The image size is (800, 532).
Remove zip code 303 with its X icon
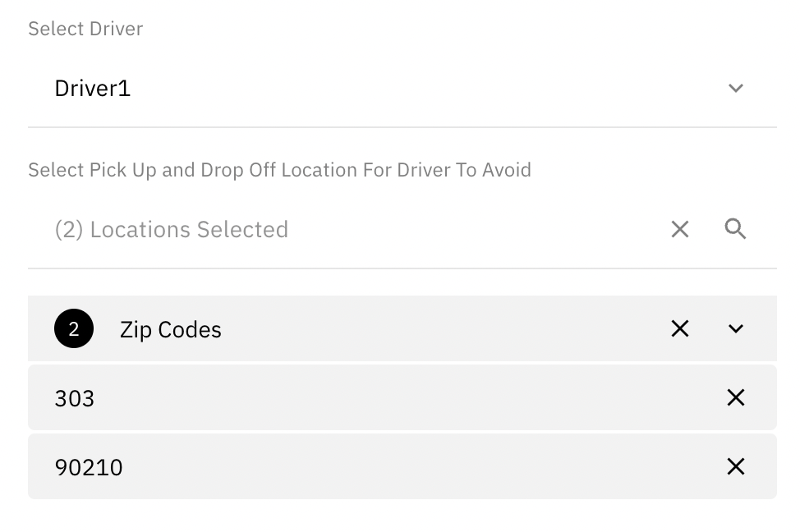click(x=735, y=397)
